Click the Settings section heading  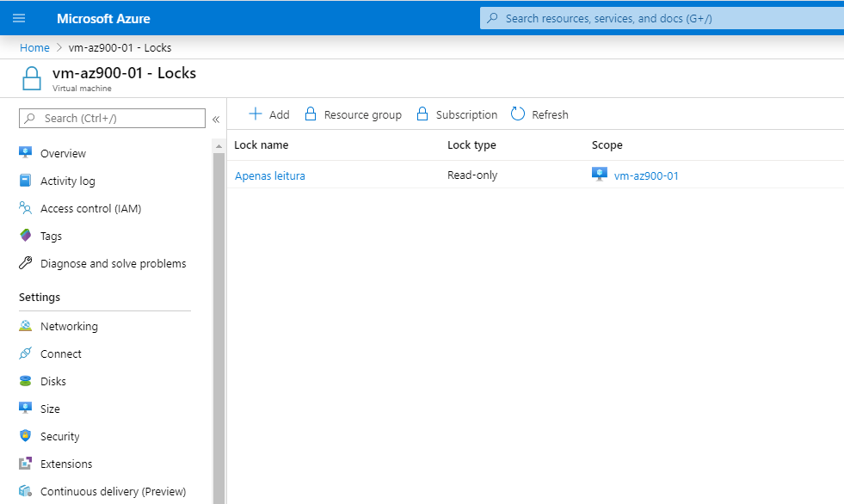(x=40, y=297)
